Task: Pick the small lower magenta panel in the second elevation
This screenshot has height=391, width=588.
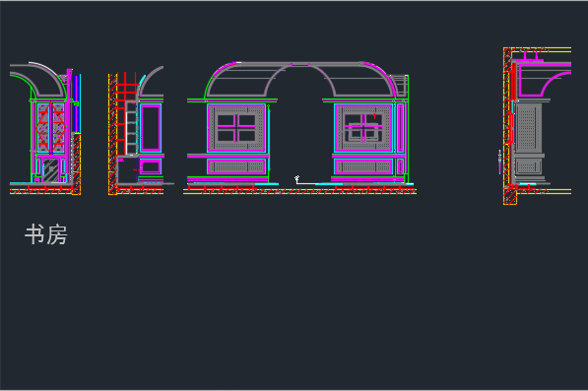Action: point(151,166)
